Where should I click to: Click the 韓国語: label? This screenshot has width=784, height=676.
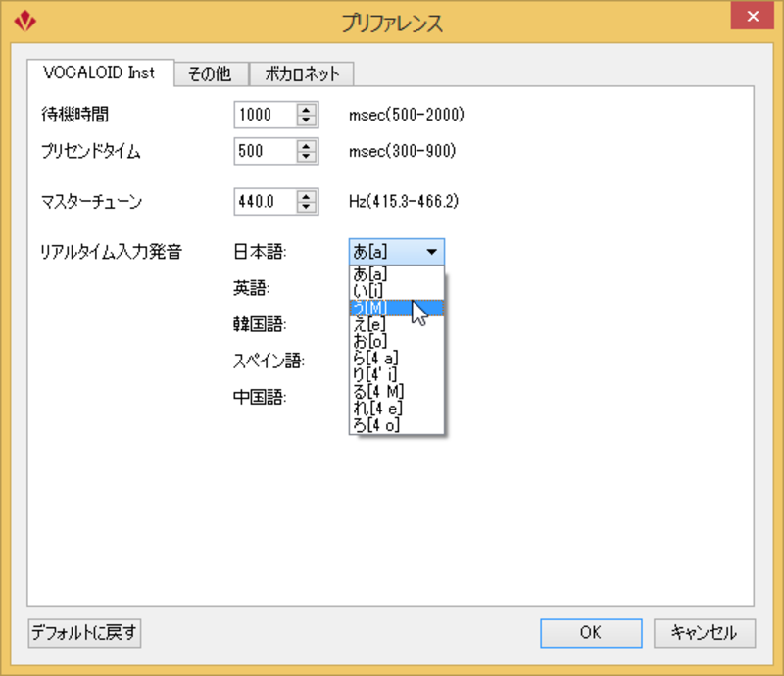[260, 324]
